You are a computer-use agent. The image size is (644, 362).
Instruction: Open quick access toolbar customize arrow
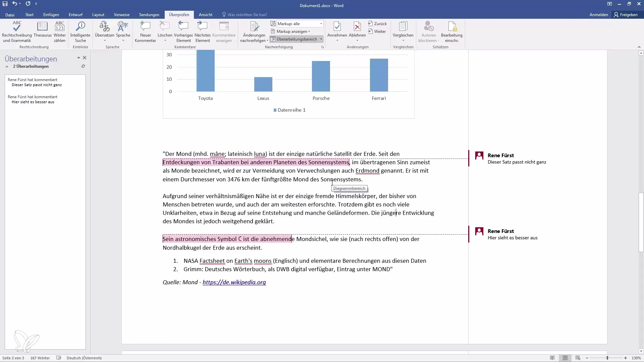36,4
